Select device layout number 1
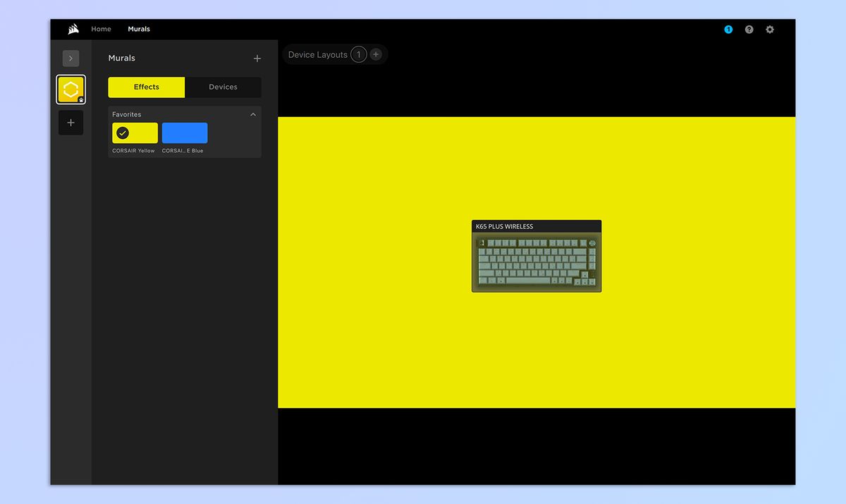846x504 pixels. (x=358, y=55)
